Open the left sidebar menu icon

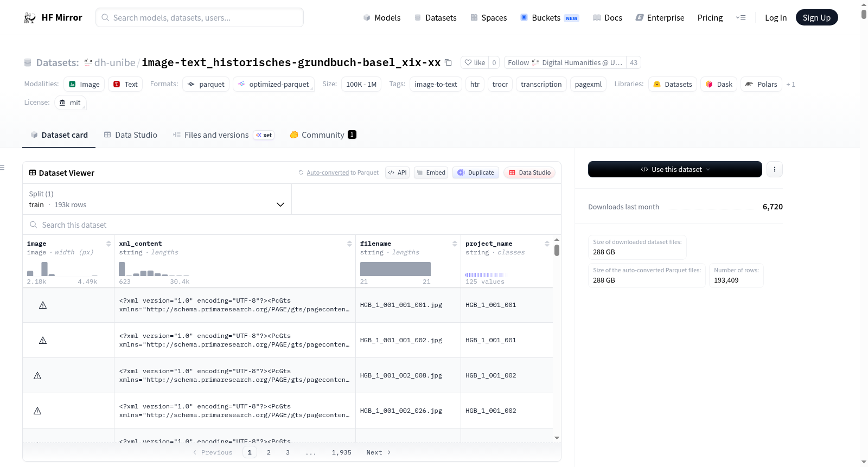2,168
